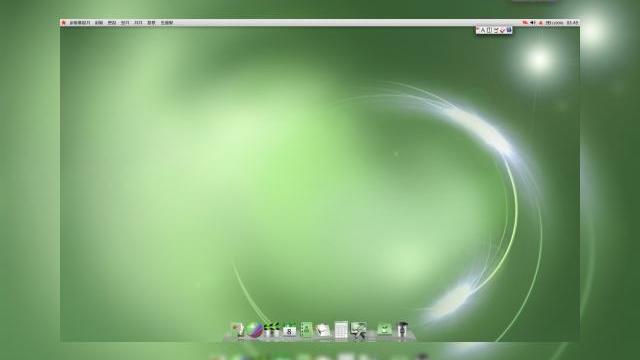Open the last item in the left menu bar group
640x360 pixels.
tap(167, 23)
